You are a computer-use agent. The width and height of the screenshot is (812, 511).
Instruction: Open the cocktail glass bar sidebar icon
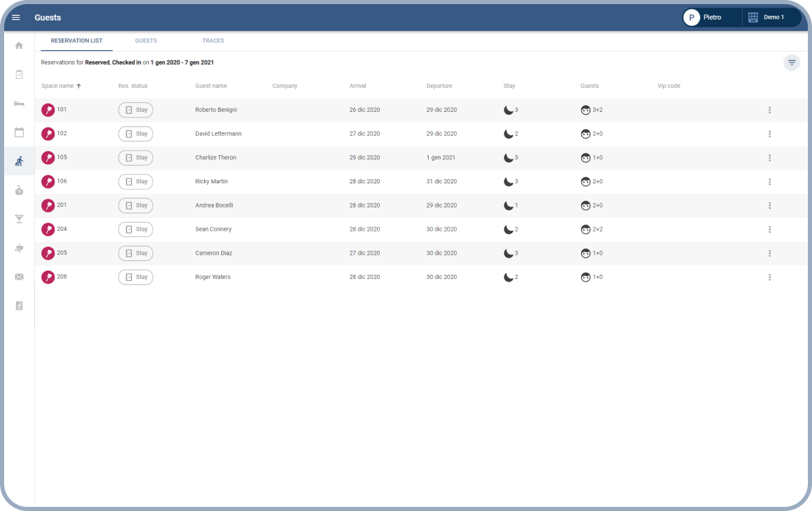(x=19, y=219)
